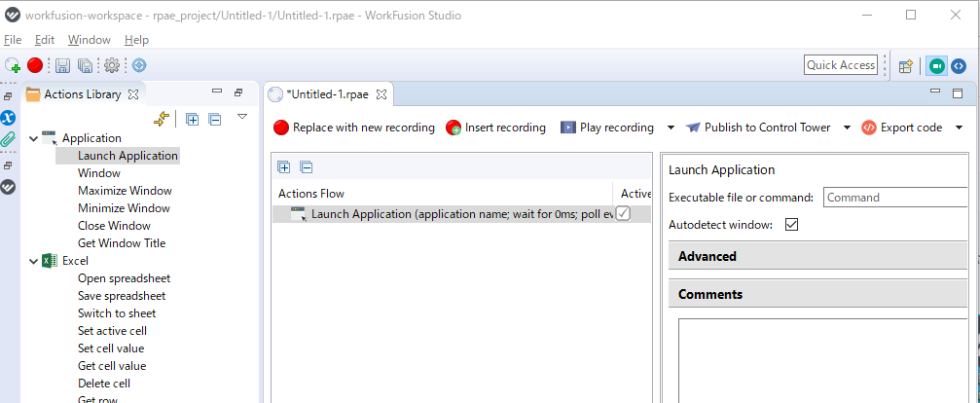Select the Actions Library tab
This screenshot has height=403, width=980.
(82, 94)
